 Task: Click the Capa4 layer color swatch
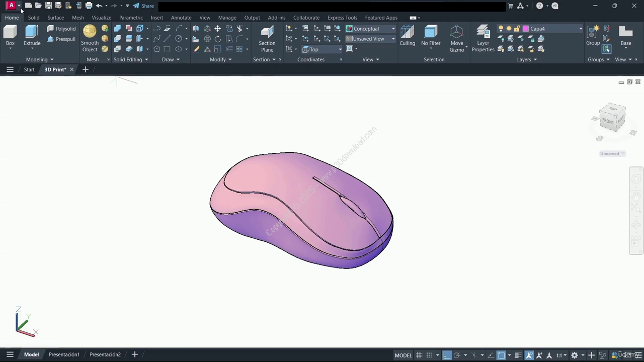tap(526, 29)
